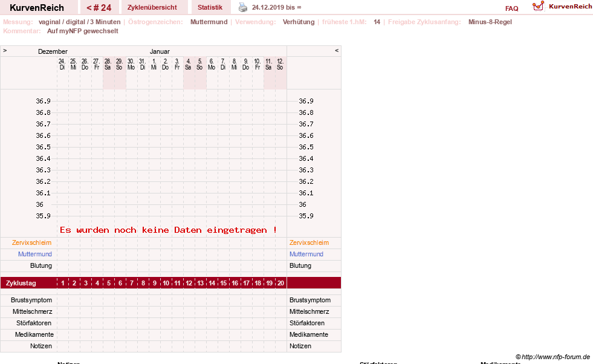Click the right Mittelschmerz label
The height and width of the screenshot is (364, 593).
point(309,312)
